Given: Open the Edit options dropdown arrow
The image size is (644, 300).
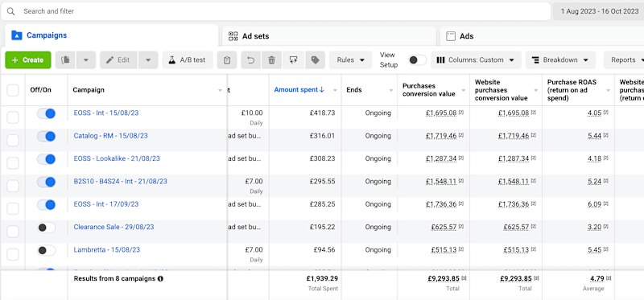Looking at the screenshot, I should (x=148, y=60).
